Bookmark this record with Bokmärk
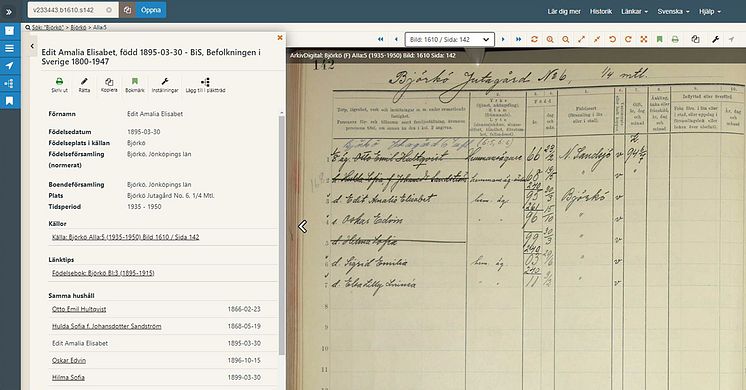This screenshot has width=746, height=390. (135, 85)
